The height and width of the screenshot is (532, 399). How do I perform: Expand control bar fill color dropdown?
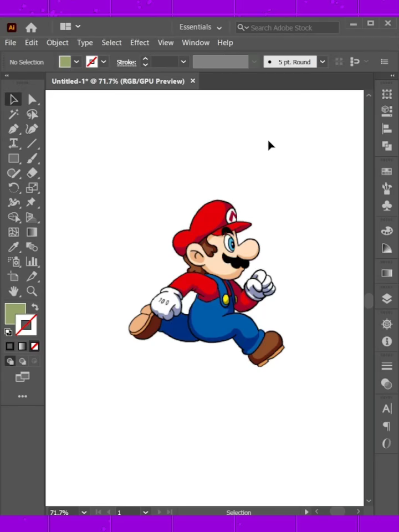(76, 62)
